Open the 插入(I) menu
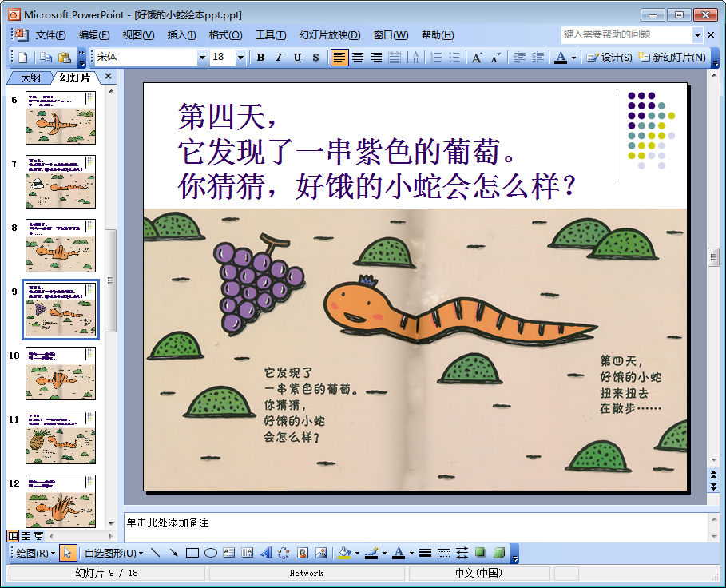The width and height of the screenshot is (726, 588). [181, 34]
